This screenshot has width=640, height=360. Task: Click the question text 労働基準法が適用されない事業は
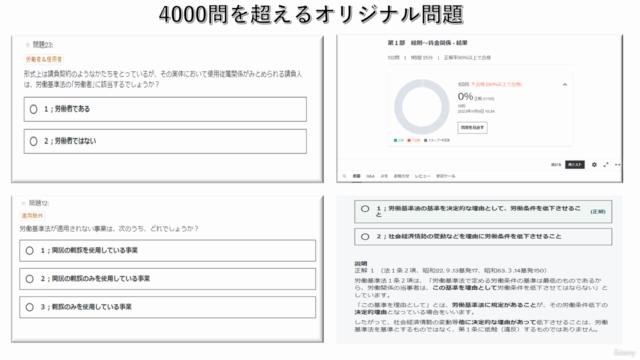tap(109, 229)
